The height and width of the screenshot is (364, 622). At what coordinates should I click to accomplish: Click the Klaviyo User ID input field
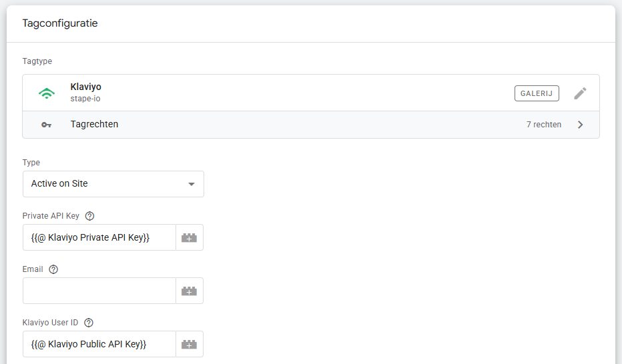tap(99, 344)
